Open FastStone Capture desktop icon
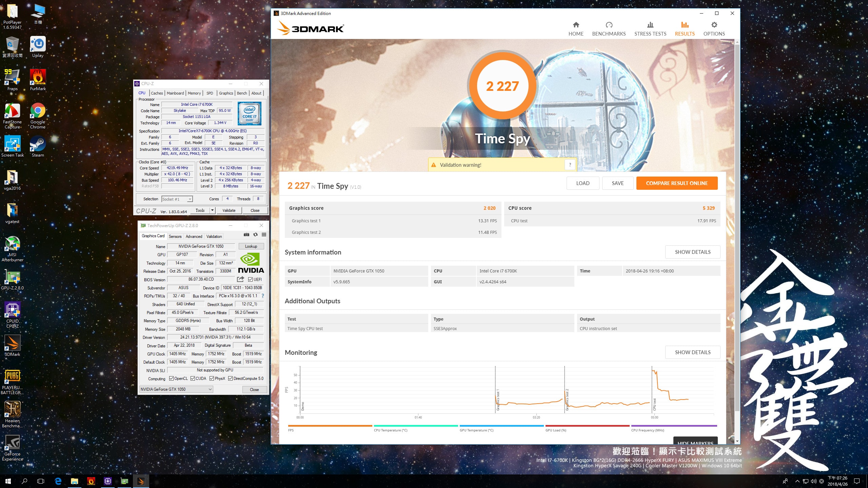868x488 pixels. (12, 116)
